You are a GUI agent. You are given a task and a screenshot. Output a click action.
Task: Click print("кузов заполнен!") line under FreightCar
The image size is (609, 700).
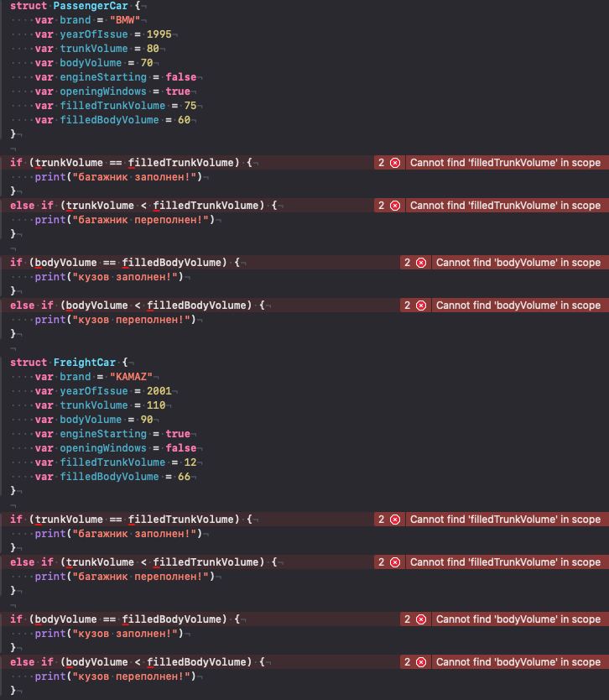(x=109, y=634)
